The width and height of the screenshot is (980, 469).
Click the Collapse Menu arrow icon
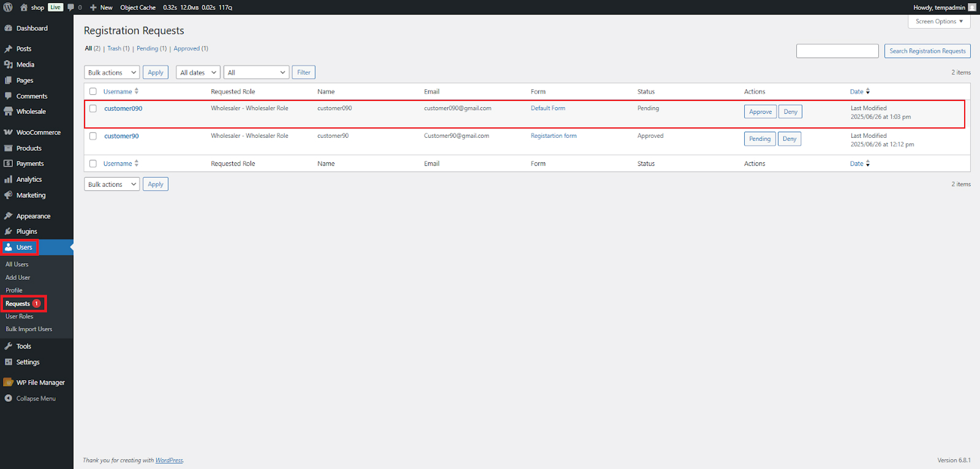[9, 398]
